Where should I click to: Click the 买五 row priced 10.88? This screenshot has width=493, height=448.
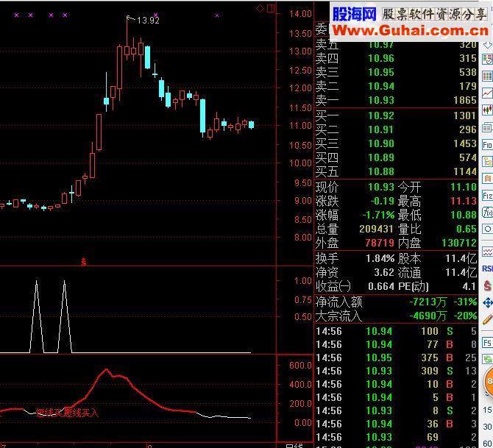396,171
